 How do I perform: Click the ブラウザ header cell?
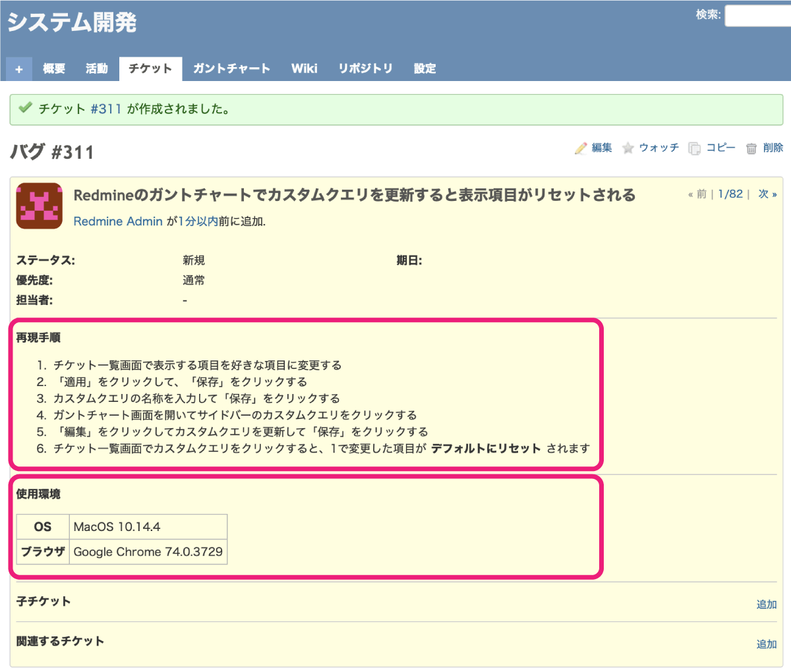pos(43,552)
